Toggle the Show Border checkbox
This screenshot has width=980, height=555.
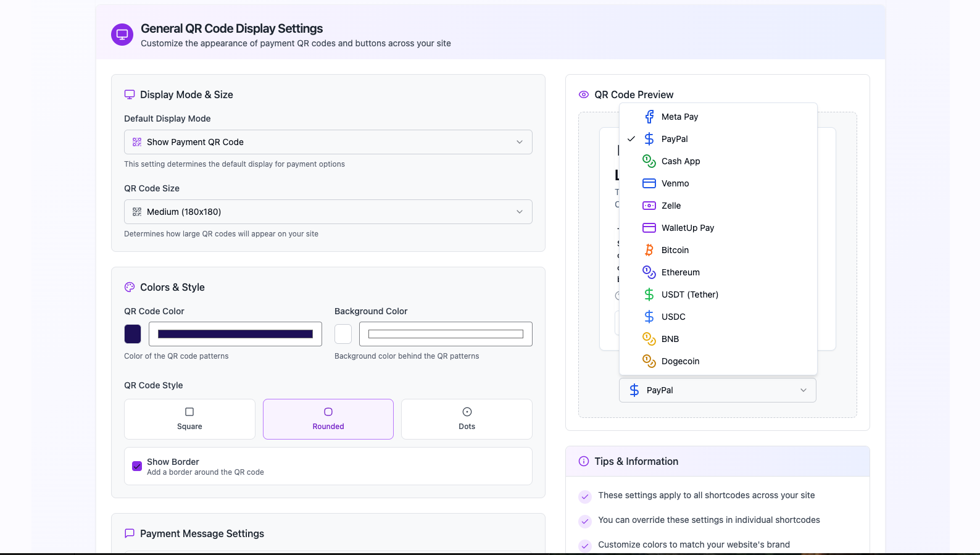pos(137,466)
